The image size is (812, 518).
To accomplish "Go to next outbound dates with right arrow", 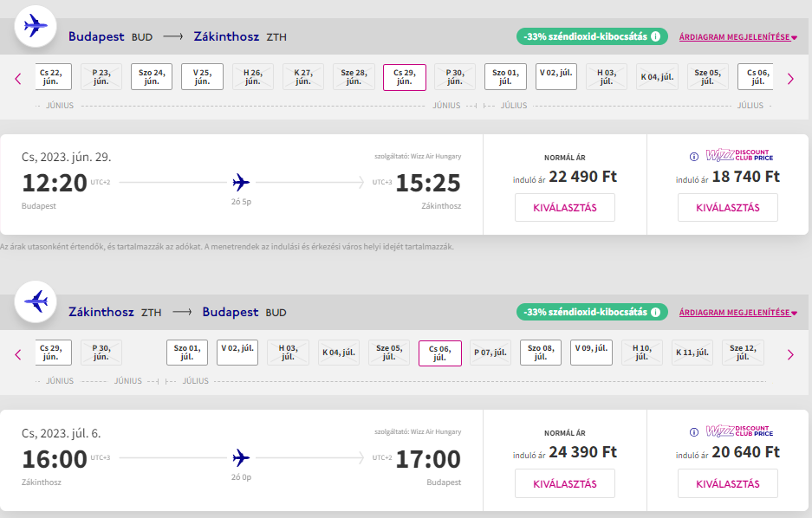I will (x=789, y=79).
